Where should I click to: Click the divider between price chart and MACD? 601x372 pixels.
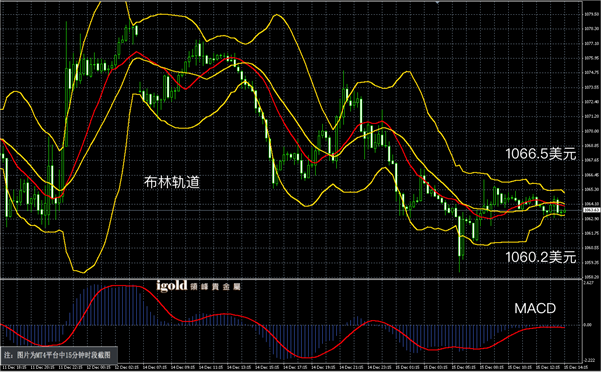click(x=291, y=279)
